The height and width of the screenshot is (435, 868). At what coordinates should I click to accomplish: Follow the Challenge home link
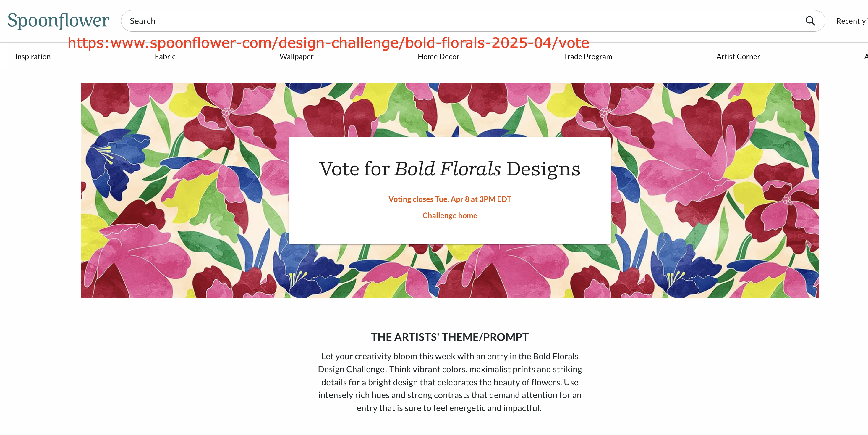coord(450,215)
